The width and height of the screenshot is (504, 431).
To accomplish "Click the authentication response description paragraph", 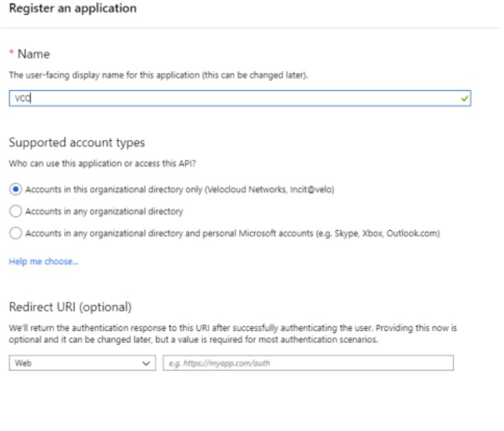I will [x=233, y=334].
